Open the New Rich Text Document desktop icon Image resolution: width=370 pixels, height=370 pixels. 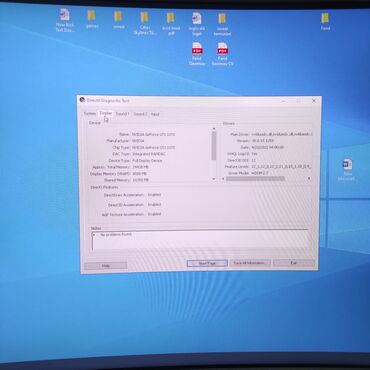(x=65, y=20)
